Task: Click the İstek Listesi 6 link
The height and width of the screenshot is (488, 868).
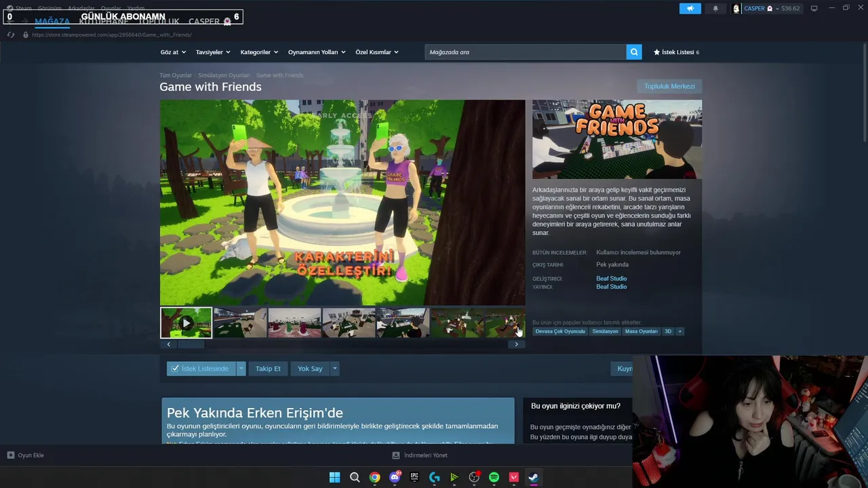Action: click(676, 52)
